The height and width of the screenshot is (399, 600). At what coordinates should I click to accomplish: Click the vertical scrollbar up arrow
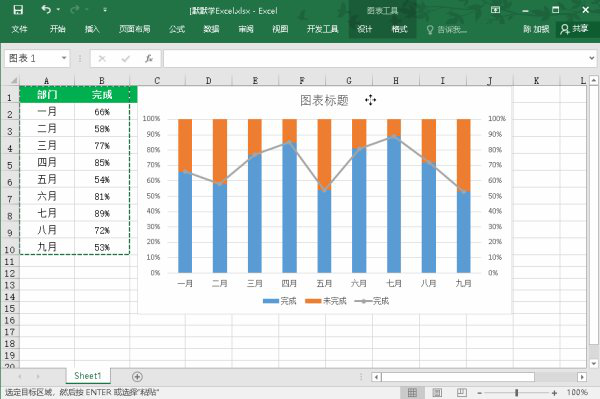[593, 80]
